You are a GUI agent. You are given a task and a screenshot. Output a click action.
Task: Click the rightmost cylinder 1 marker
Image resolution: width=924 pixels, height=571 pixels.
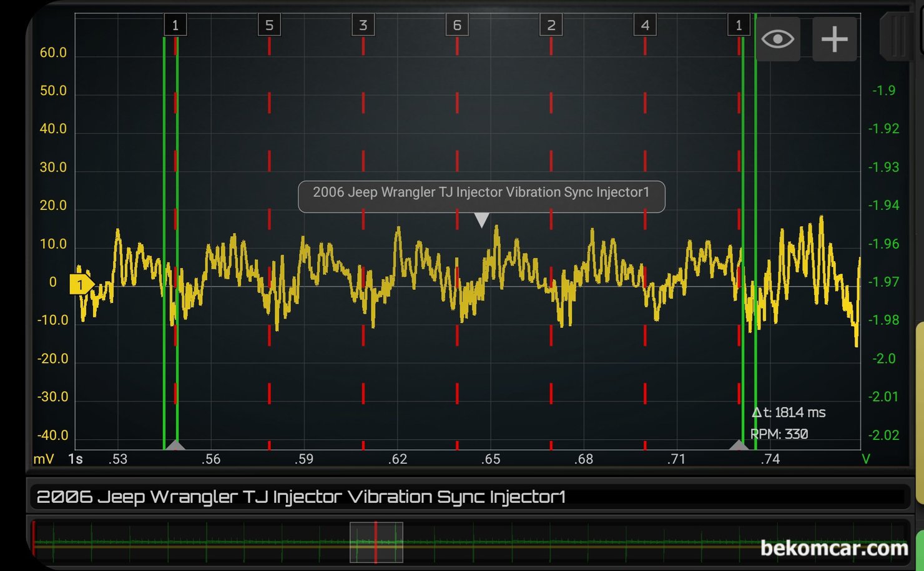tap(739, 26)
